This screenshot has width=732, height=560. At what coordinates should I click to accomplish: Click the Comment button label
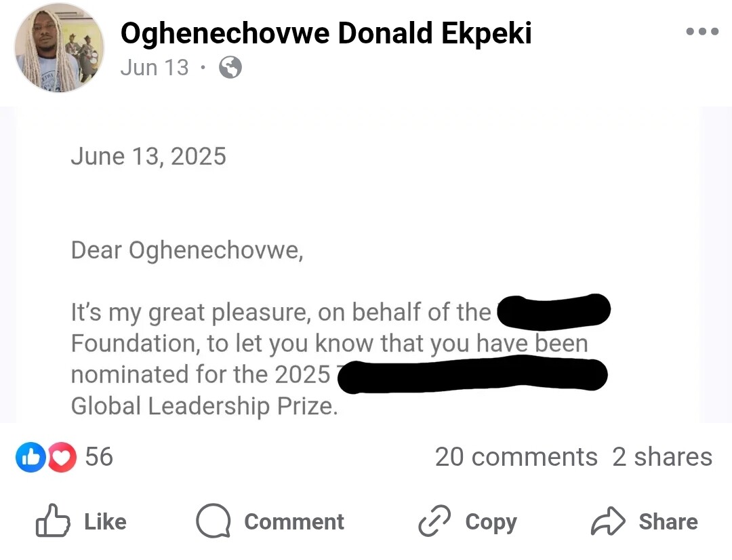(294, 522)
